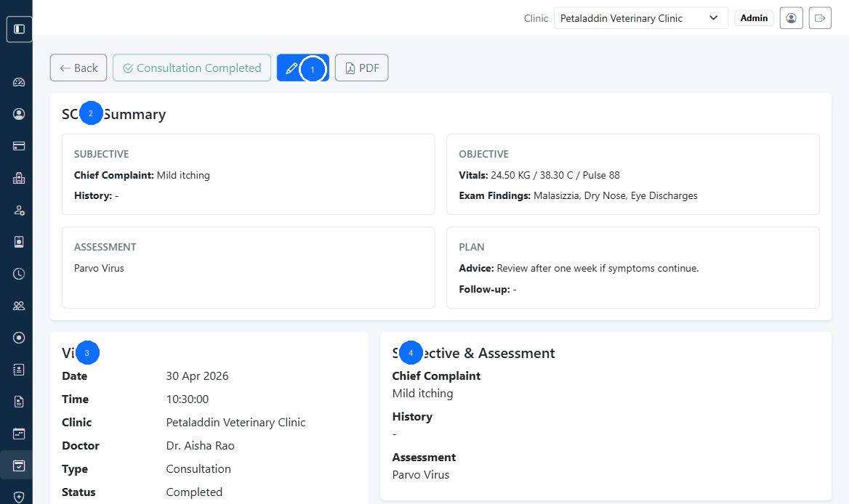Click the pencil edit button

[x=302, y=68]
